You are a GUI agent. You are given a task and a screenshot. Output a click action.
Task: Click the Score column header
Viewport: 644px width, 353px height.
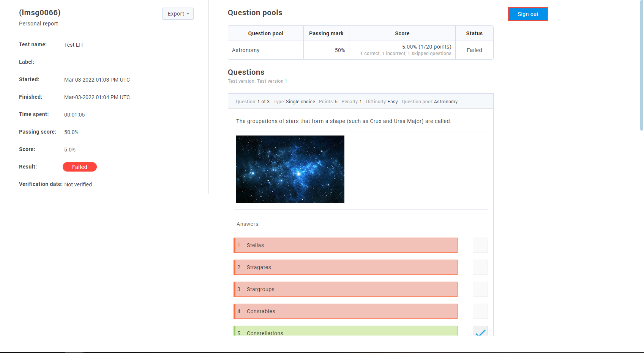[x=402, y=33]
